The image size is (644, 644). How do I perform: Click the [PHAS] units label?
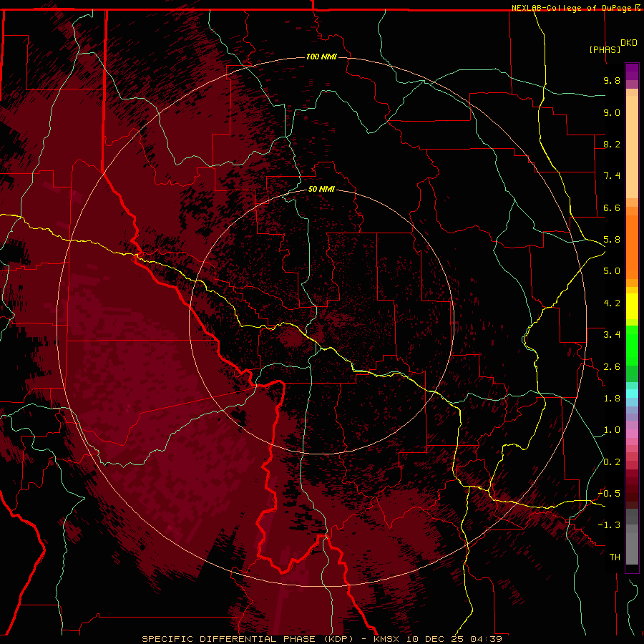click(605, 49)
